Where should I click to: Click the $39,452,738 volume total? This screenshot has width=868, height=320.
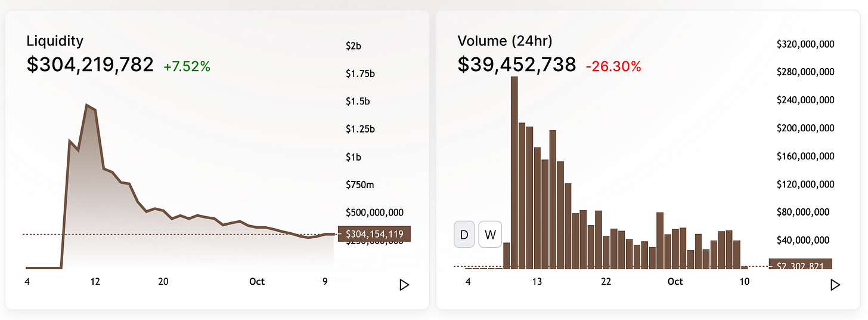click(x=516, y=64)
